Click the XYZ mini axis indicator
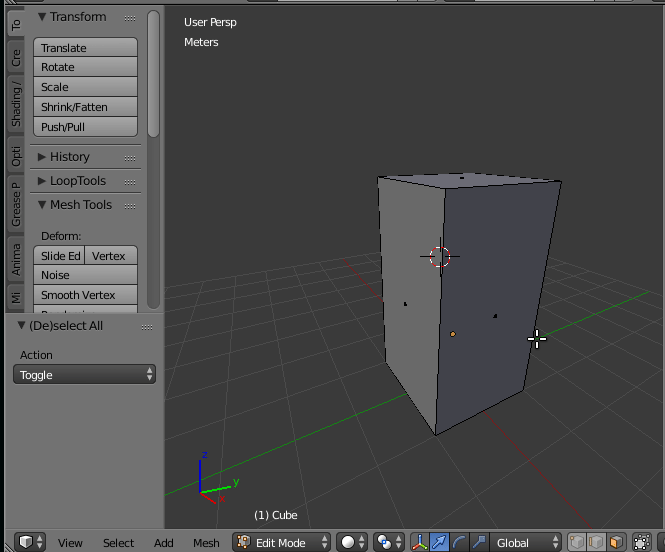Image resolution: width=665 pixels, height=552 pixels. (x=217, y=478)
